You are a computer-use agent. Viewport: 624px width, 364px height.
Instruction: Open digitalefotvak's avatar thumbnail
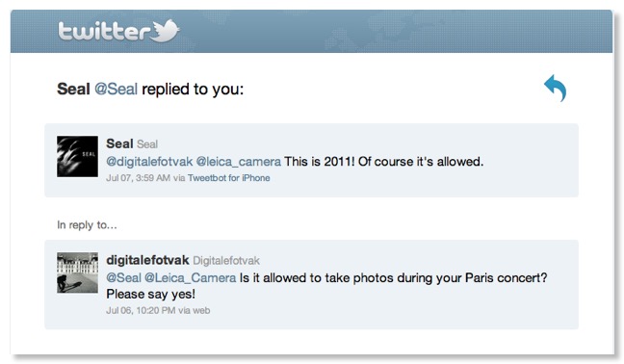(77, 273)
